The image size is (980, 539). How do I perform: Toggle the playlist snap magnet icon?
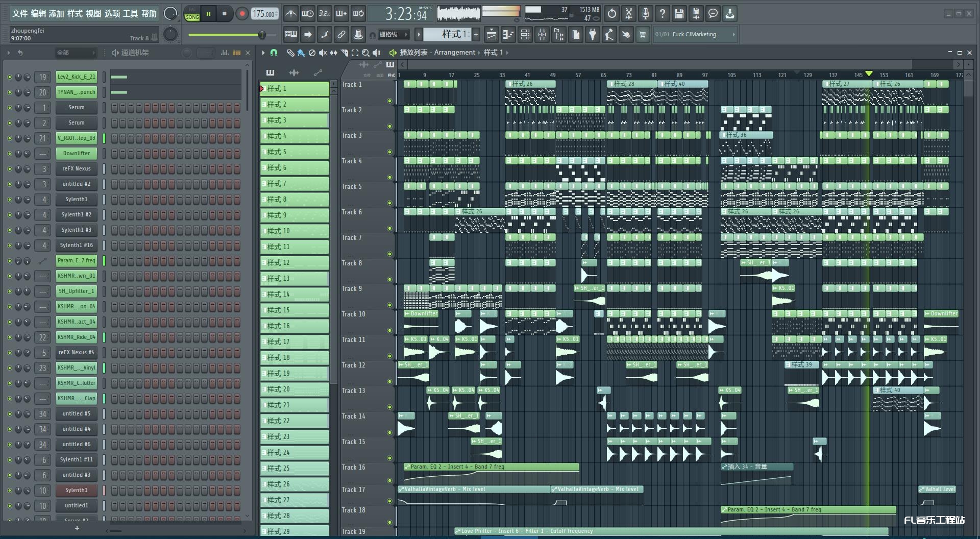click(x=274, y=53)
